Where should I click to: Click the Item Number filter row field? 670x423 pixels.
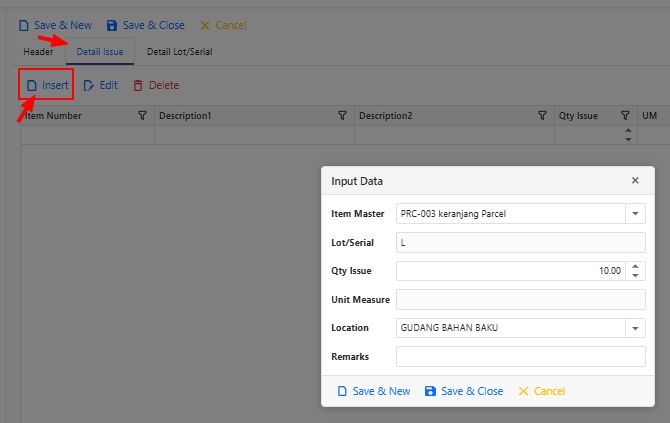point(87,135)
